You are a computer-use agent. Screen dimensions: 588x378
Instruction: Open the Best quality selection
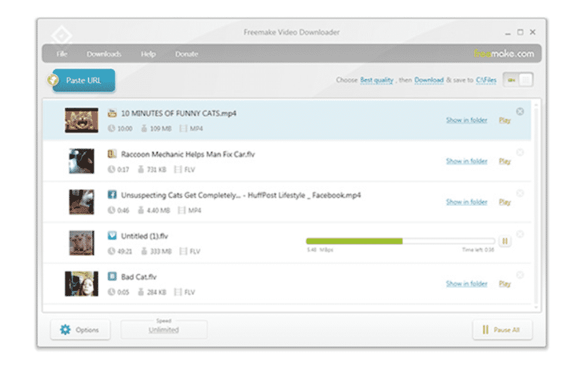(x=376, y=80)
